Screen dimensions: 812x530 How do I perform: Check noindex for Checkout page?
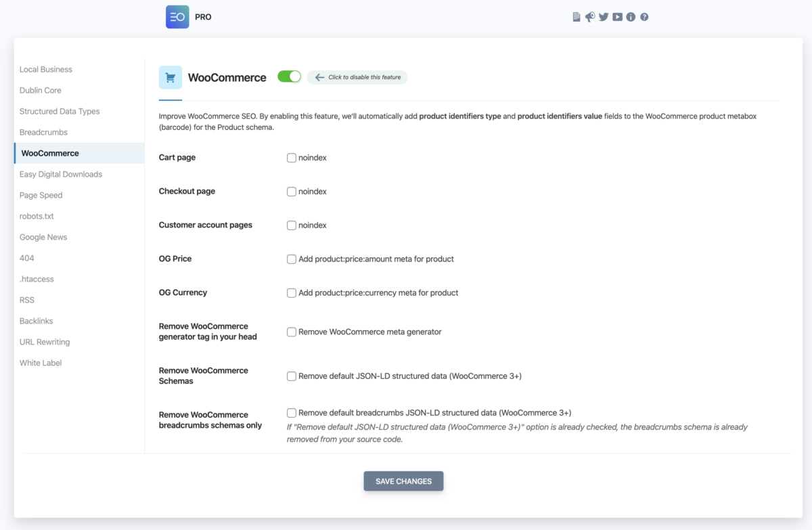click(292, 192)
